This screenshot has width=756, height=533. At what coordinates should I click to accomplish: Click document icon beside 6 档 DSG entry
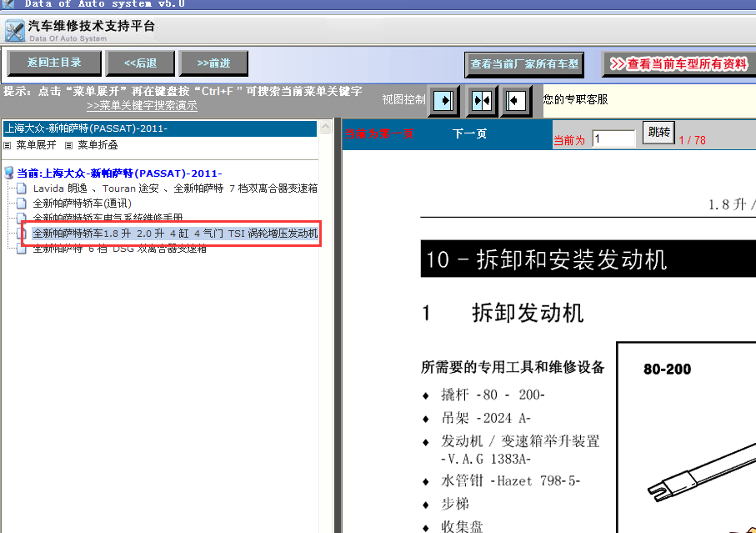21,249
